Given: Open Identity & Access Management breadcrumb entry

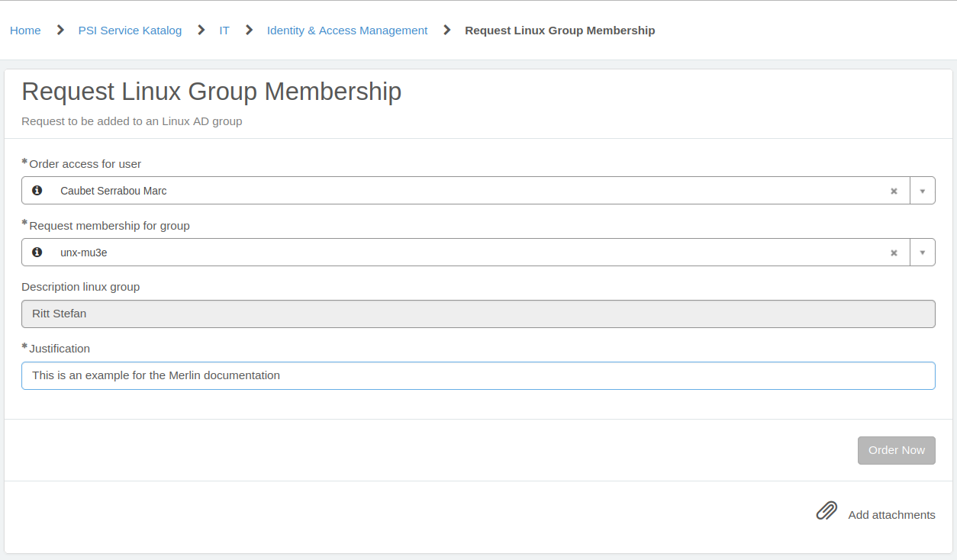Looking at the screenshot, I should pos(347,30).
